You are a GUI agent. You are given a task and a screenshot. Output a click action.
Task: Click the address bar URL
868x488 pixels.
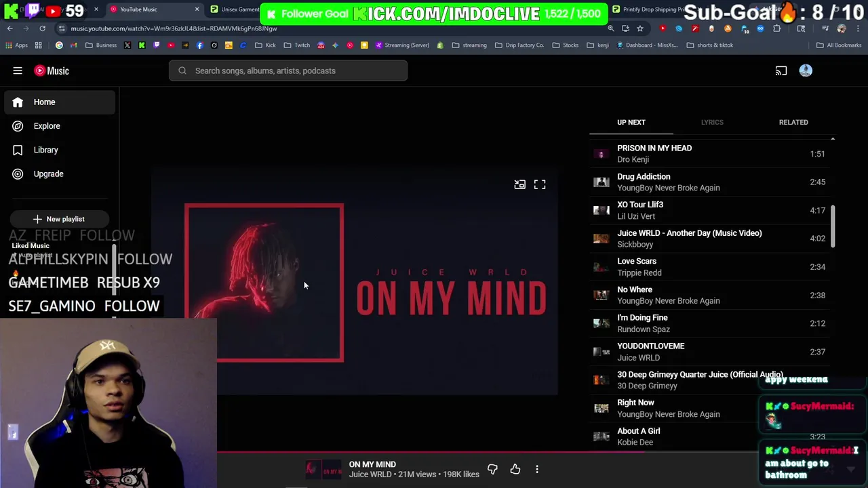click(174, 28)
